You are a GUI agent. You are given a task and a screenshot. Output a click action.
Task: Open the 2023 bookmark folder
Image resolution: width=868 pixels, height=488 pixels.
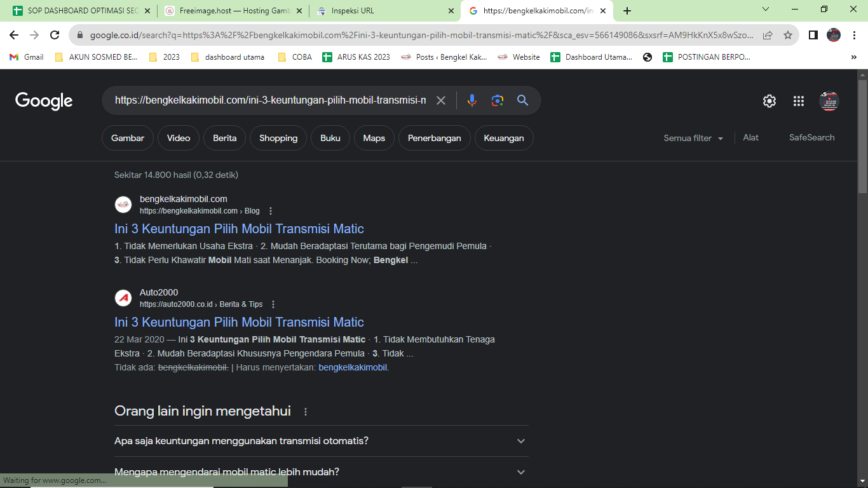(x=164, y=57)
